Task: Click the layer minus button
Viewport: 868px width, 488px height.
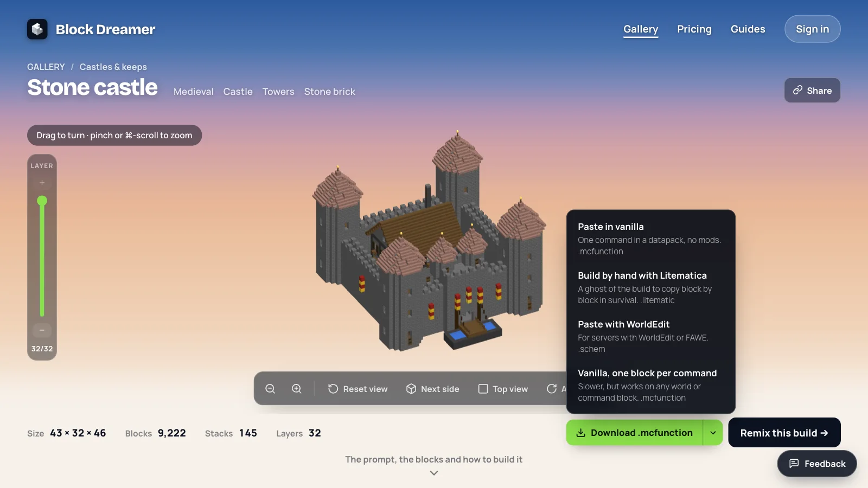Action: point(42,330)
